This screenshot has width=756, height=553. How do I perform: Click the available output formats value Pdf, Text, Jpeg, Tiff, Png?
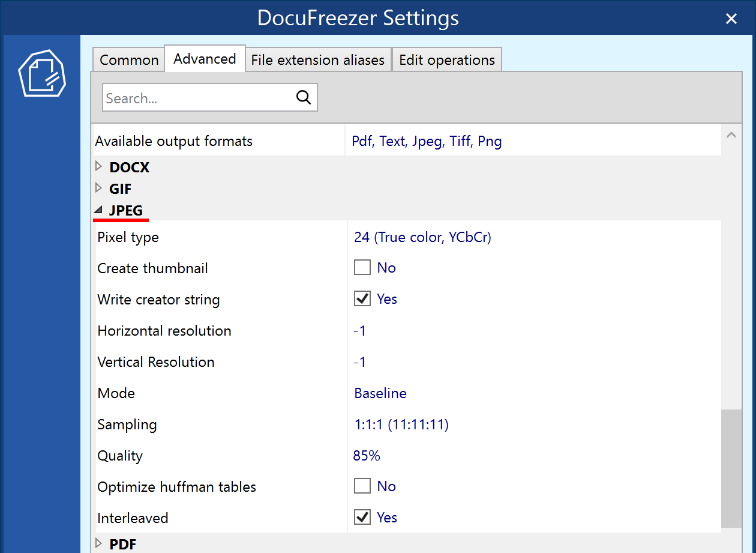click(427, 142)
